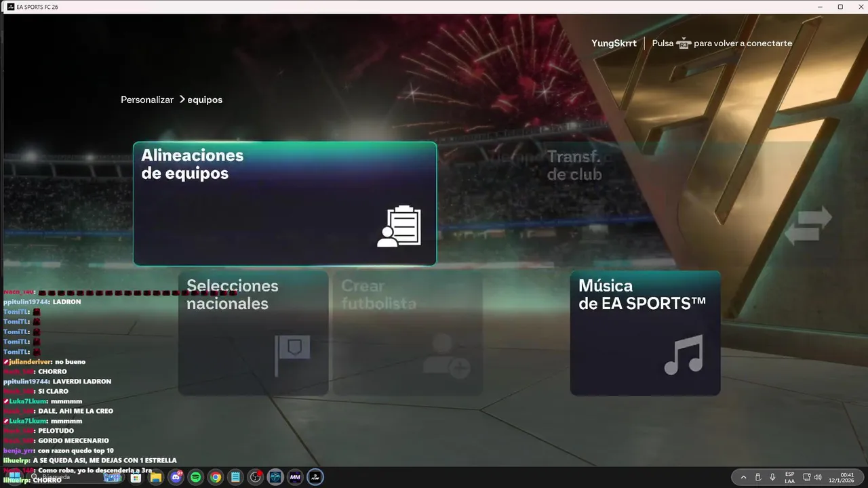Click chat message 'GORDO MERCENARIO'
Image resolution: width=868 pixels, height=488 pixels.
click(73, 441)
